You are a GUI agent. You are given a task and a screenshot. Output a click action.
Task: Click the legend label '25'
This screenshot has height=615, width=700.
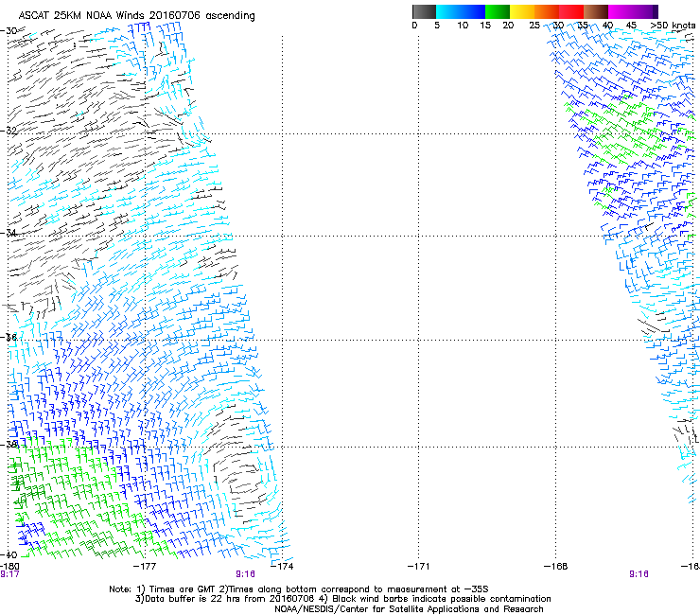coord(534,26)
